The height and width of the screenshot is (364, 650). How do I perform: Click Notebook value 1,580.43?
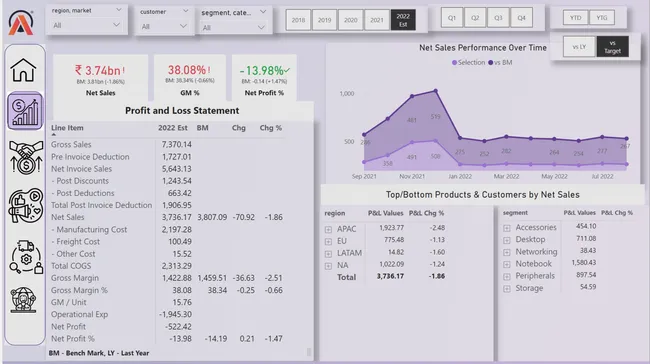tap(583, 262)
